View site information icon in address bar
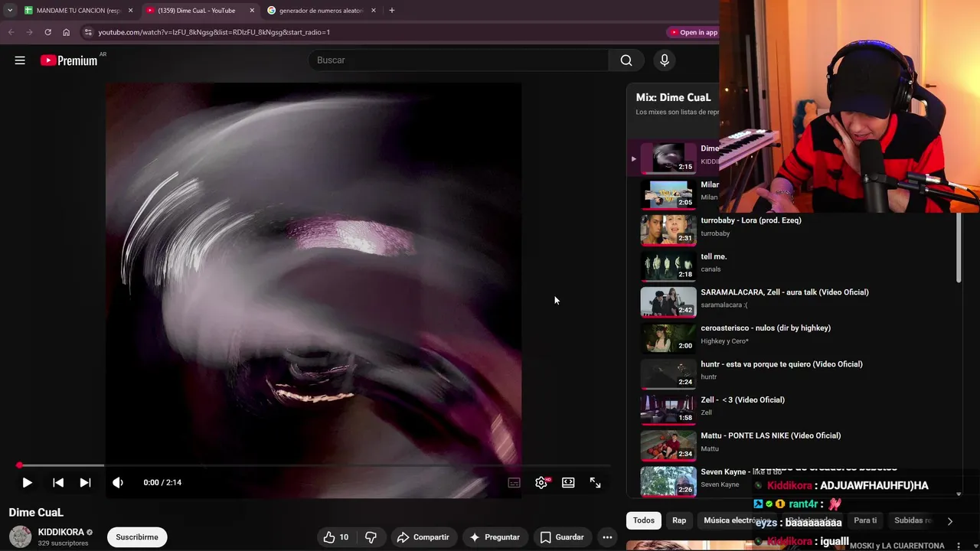The image size is (980, 551). click(x=88, y=32)
